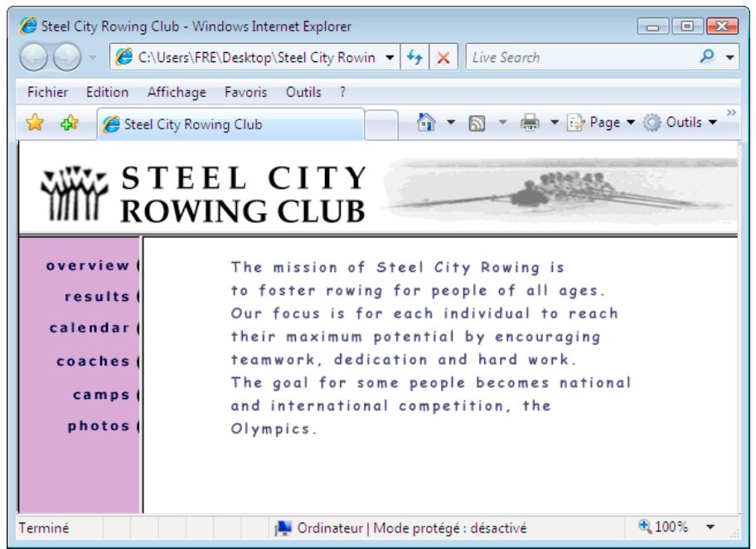This screenshot has width=756, height=549.
Task: Click the Add to Favorites icon
Action: (64, 125)
